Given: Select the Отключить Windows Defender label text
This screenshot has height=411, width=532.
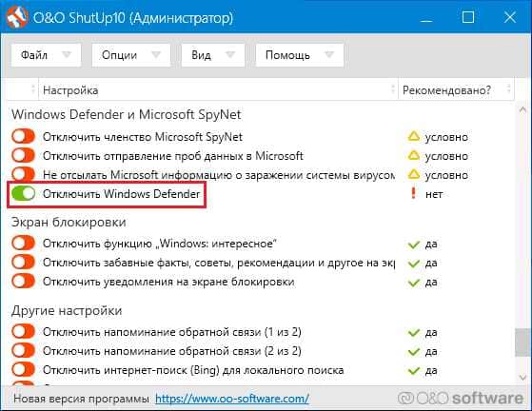Looking at the screenshot, I should [122, 194].
